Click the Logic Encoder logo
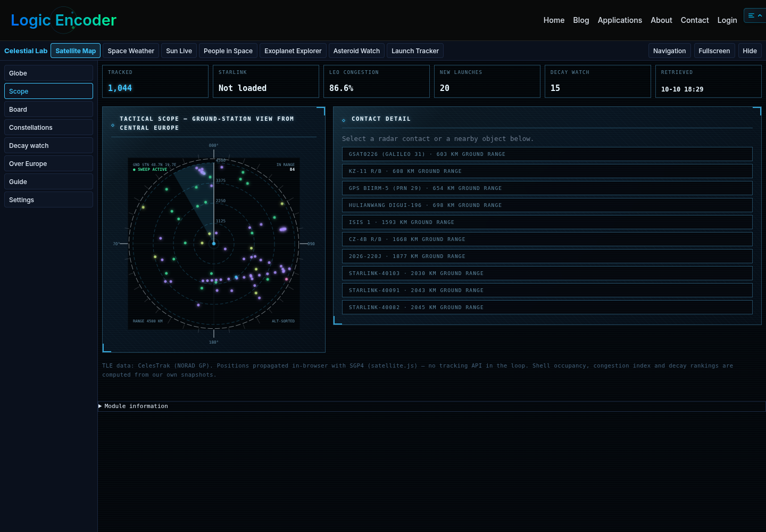 click(63, 20)
